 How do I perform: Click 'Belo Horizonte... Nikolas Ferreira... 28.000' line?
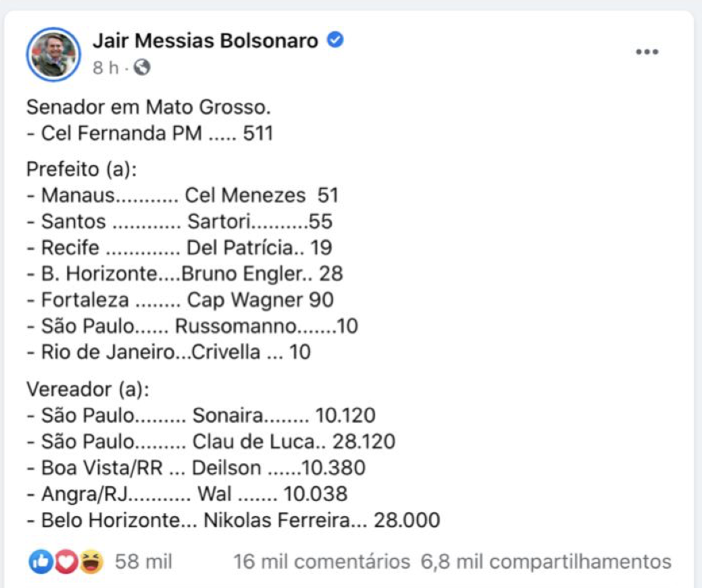coord(233,520)
